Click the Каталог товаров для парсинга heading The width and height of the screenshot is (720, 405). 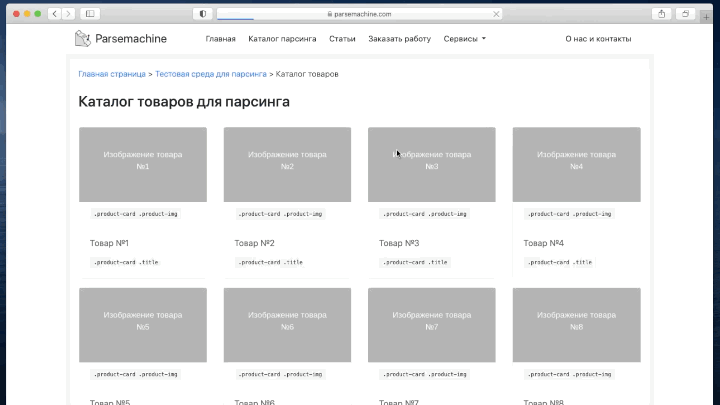coord(184,101)
